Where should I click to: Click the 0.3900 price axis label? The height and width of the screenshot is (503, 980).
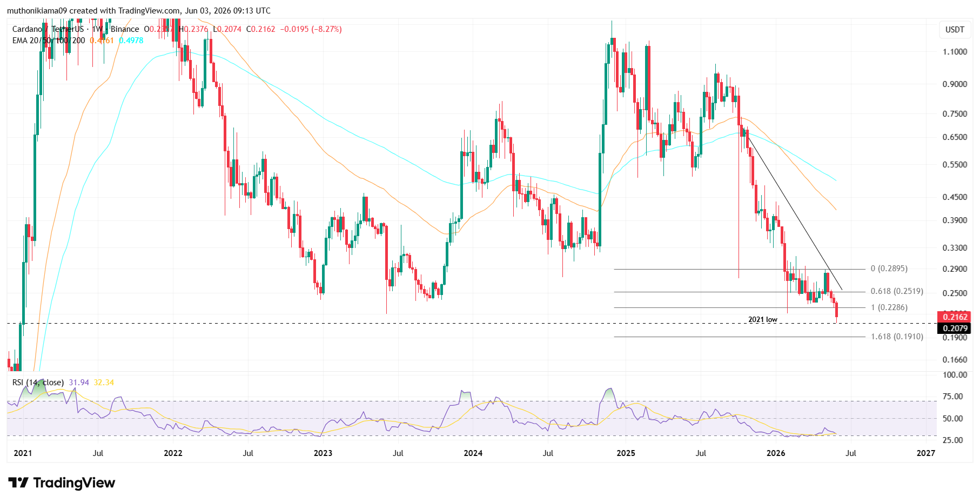955,220
